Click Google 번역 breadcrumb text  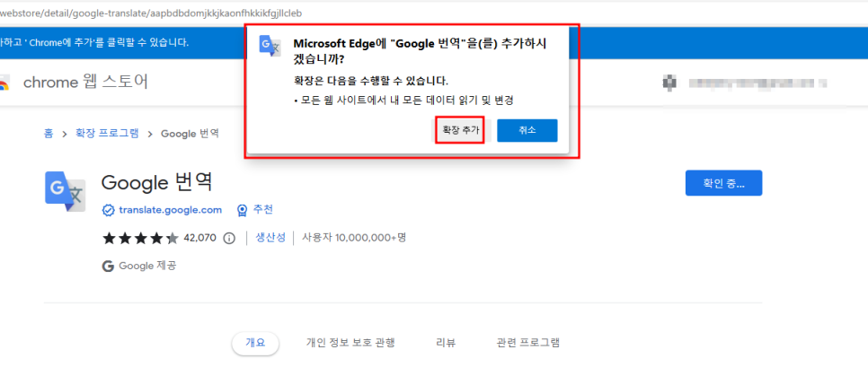point(190,134)
